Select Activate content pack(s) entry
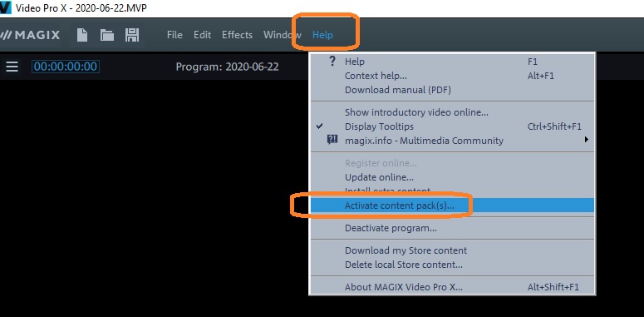This screenshot has height=317, width=644. point(452,206)
